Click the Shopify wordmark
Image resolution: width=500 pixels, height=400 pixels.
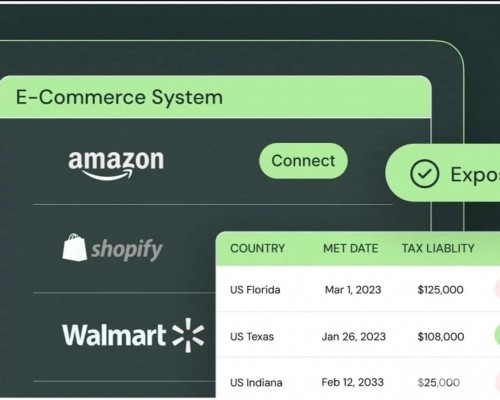[127, 250]
